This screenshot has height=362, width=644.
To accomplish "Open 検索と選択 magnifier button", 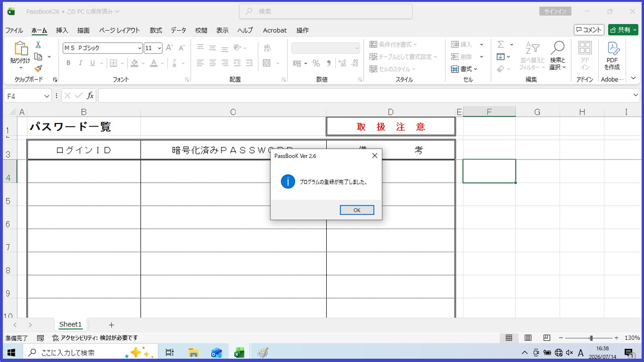I will (557, 55).
